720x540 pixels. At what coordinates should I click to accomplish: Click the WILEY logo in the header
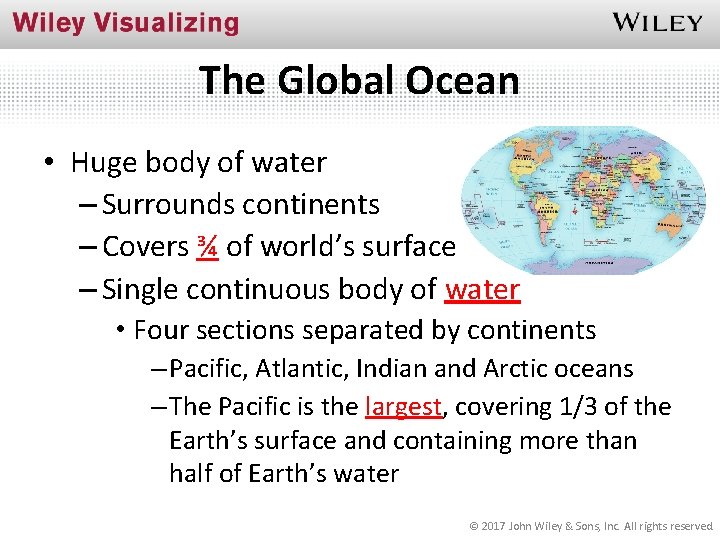(657, 22)
